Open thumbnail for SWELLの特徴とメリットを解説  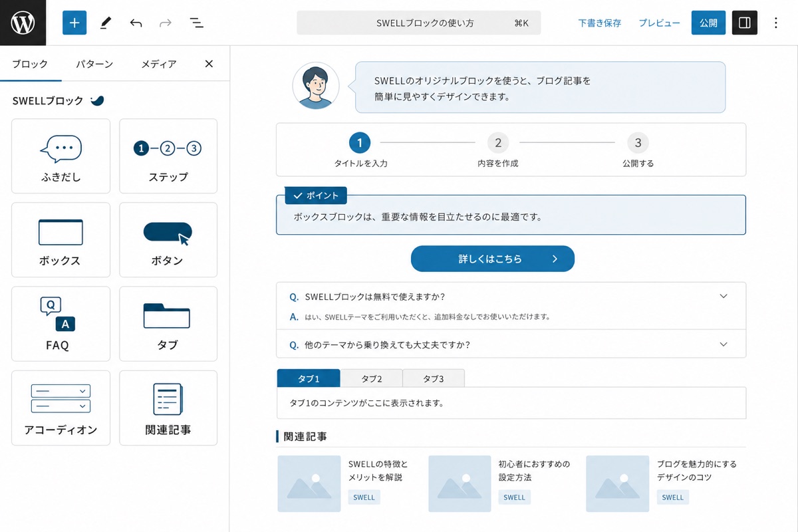[309, 483]
